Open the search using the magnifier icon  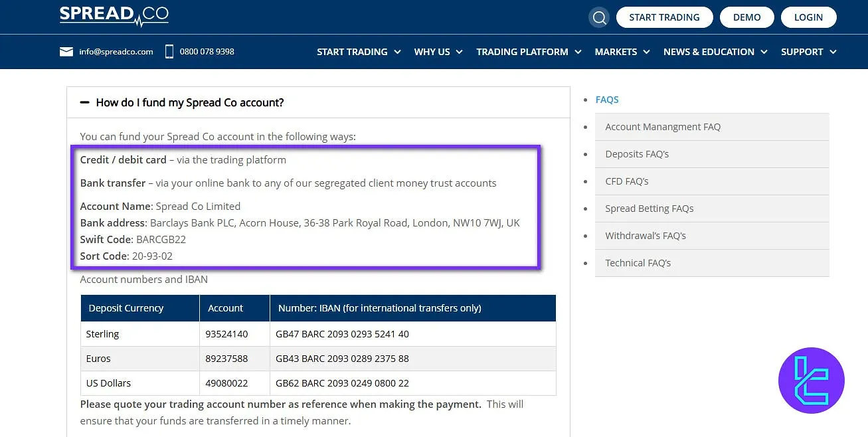598,17
